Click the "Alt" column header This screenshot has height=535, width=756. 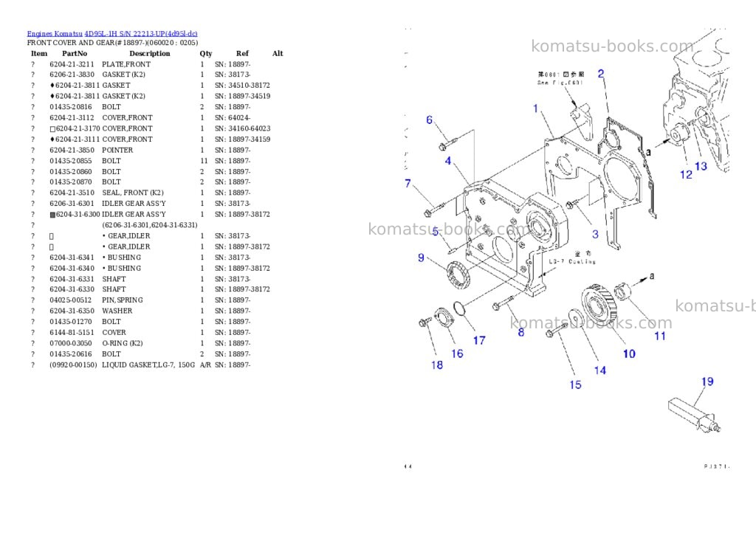(x=278, y=53)
